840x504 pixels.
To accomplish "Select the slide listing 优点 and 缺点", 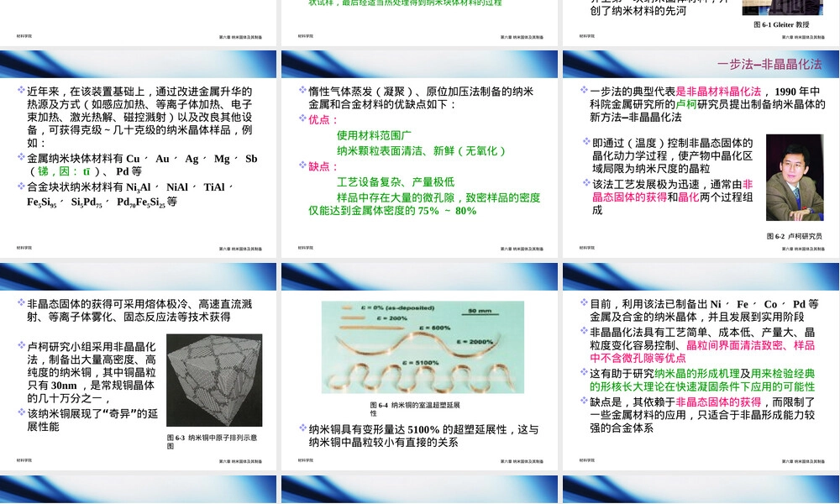I will 419,155.
